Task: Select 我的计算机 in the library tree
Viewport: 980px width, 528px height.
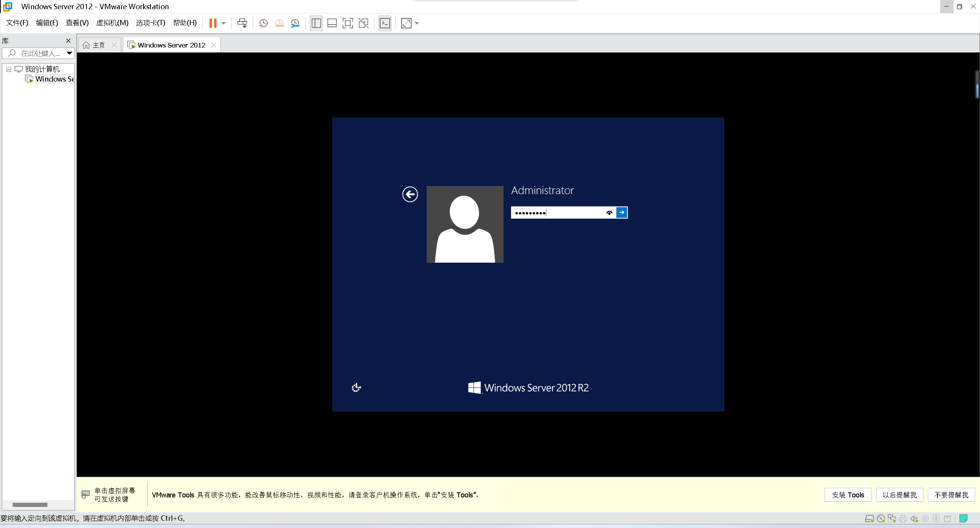Action: [42, 69]
